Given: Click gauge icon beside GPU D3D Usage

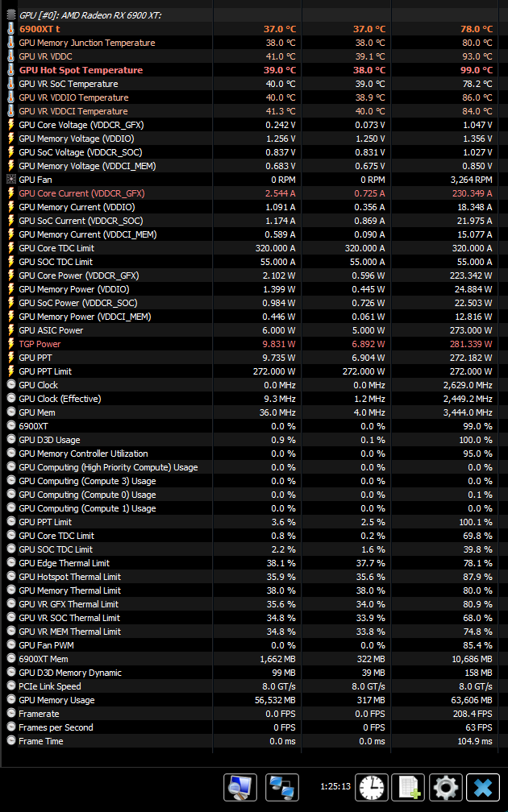Looking at the screenshot, I should tap(11, 440).
